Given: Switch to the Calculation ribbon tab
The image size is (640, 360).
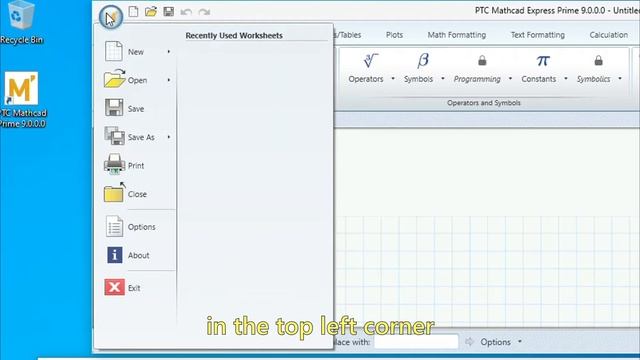Looking at the screenshot, I should point(609,35).
